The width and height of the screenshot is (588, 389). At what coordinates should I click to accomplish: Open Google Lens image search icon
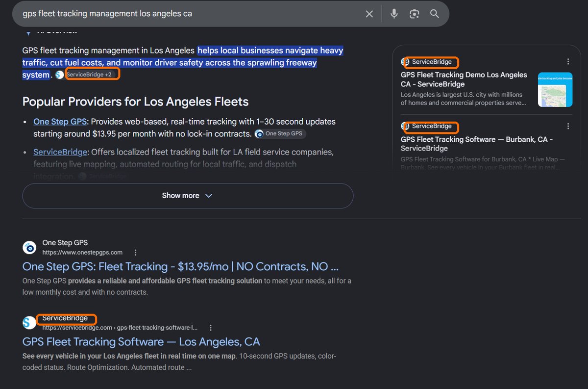(x=415, y=14)
